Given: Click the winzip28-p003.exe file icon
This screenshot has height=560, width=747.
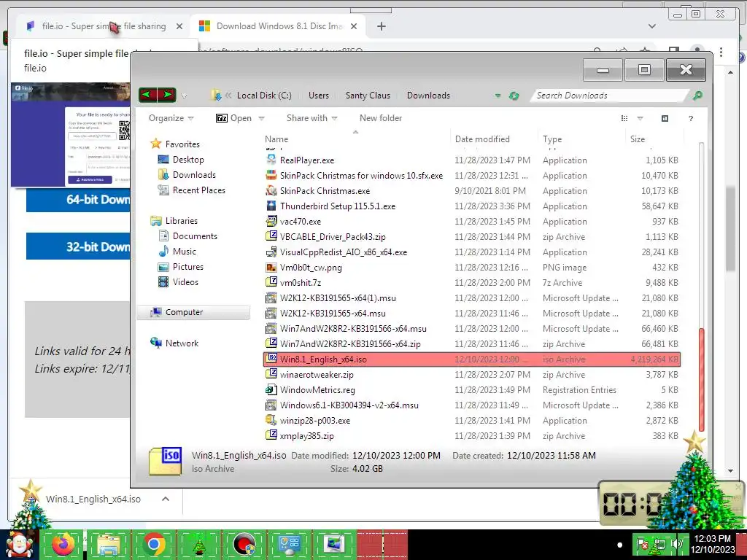Looking at the screenshot, I should tap(271, 420).
